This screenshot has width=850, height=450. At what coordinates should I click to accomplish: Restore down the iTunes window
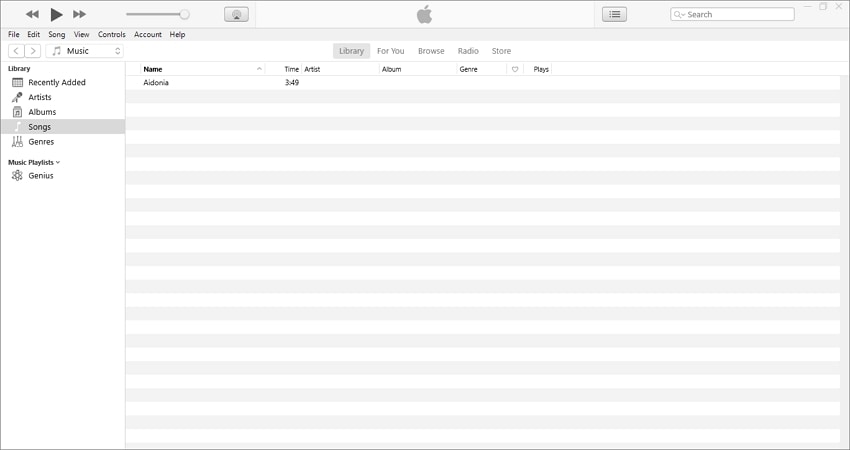[823, 7]
